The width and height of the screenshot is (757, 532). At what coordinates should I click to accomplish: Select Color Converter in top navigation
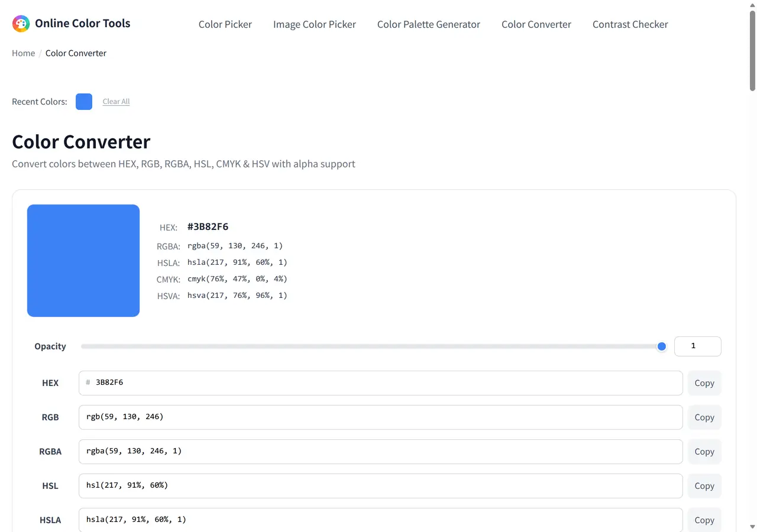(x=536, y=24)
